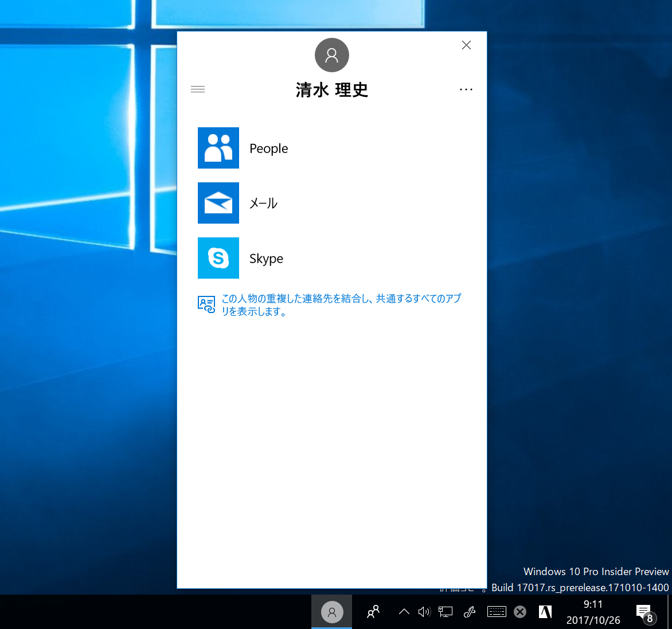Expand hidden tray icons with the up chevron
Screen dimensions: 672x629
[403, 611]
